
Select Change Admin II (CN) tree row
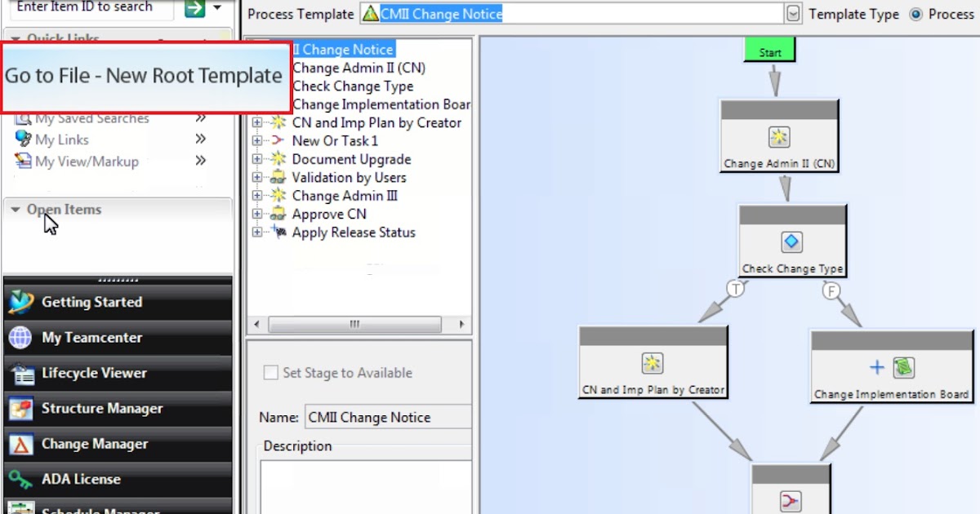click(x=359, y=68)
